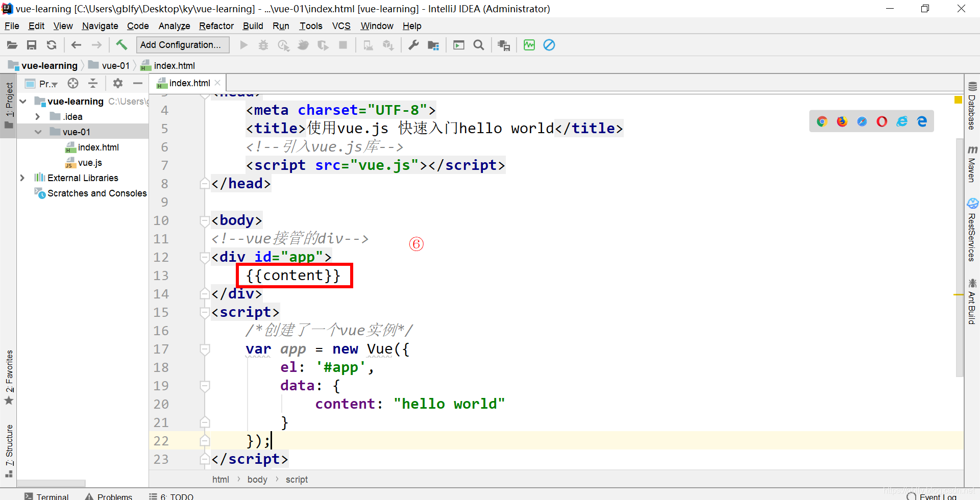
Task: Select vue.js file in project tree
Action: point(84,163)
